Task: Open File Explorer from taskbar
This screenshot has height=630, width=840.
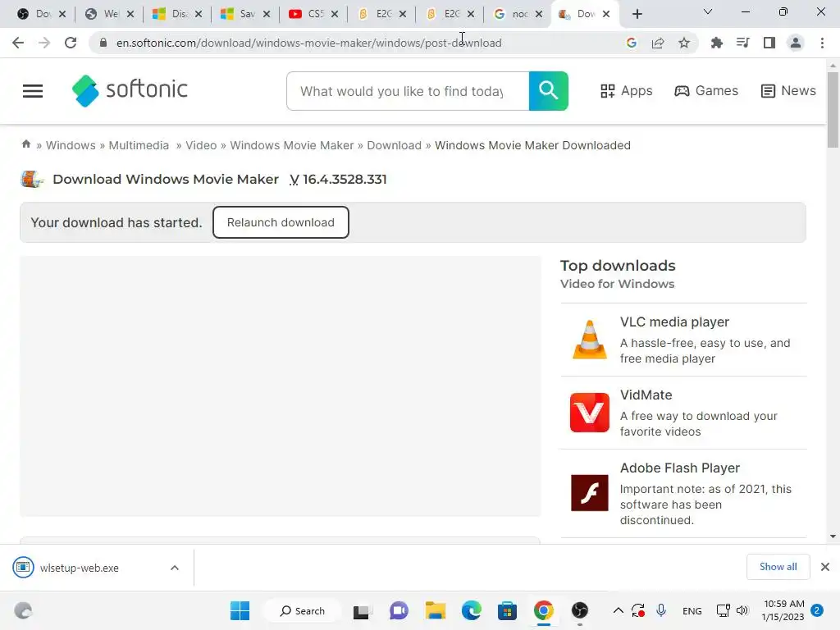Action: coord(435,610)
